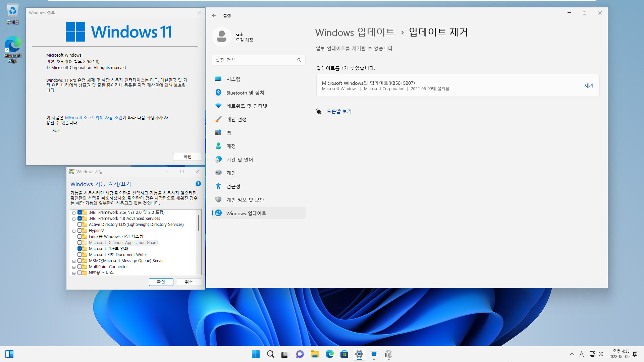The height and width of the screenshot is (362, 644).
Task: Click 확인 in Windows 기능 dialog
Action: click(161, 282)
